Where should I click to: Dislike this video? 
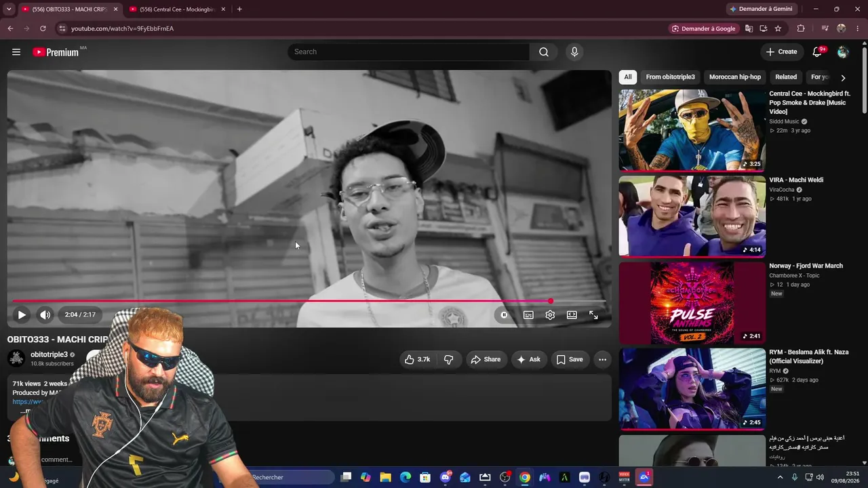point(448,359)
